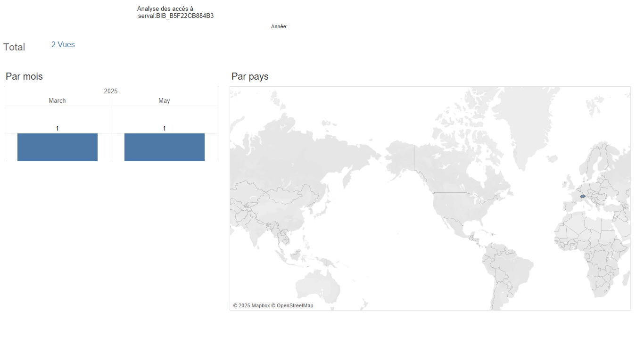Click the "Par pays" section title
Screen dimensions: 644x362
[250, 76]
